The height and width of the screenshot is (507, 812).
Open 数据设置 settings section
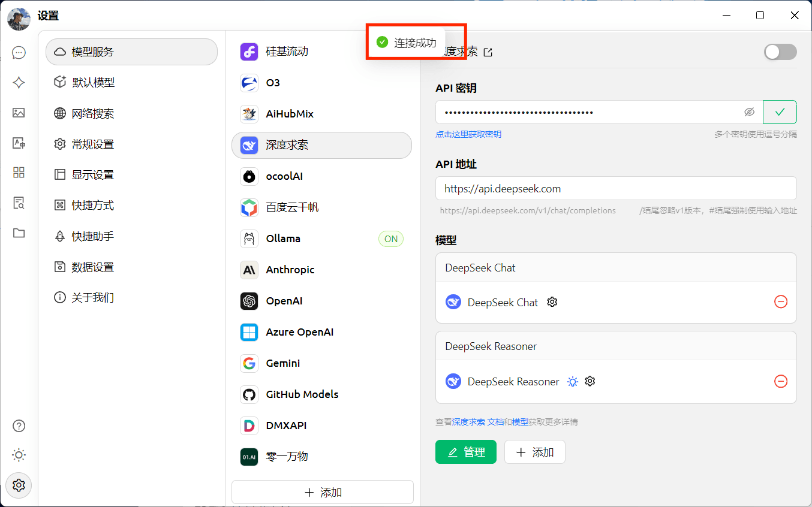click(131, 267)
